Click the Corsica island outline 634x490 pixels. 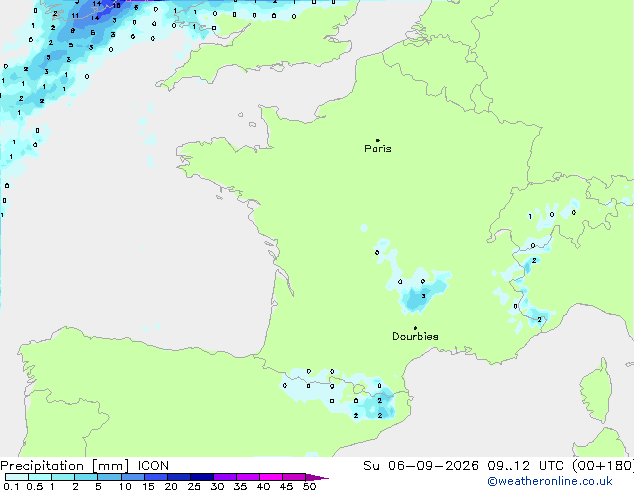pyautogui.click(x=597, y=390)
